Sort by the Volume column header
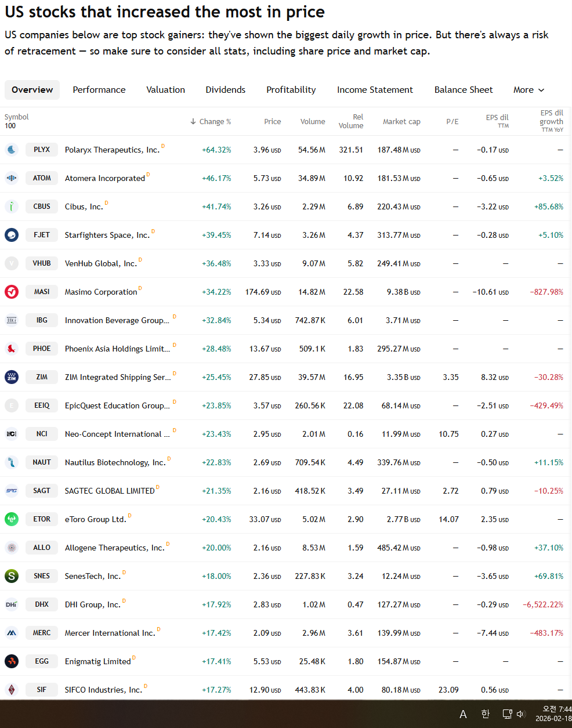This screenshot has width=572, height=728. click(313, 122)
